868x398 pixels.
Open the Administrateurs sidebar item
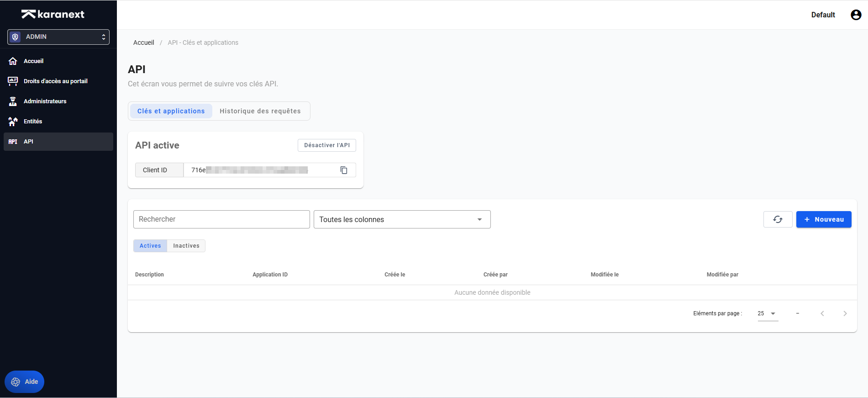pyautogui.click(x=45, y=101)
